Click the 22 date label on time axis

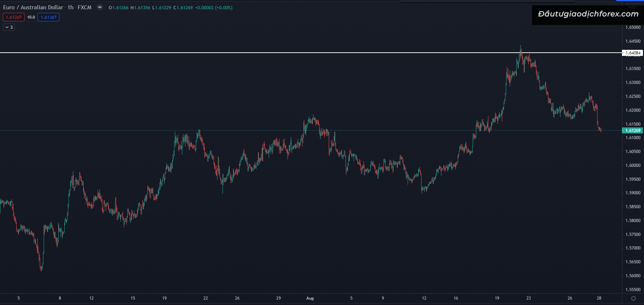point(205,298)
